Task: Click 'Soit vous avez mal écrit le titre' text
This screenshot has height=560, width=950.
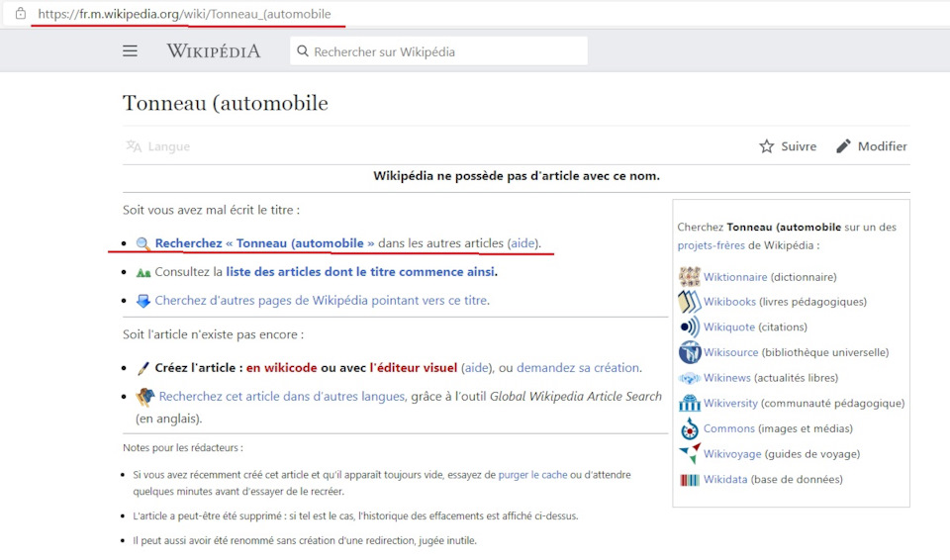Action: coord(212,210)
